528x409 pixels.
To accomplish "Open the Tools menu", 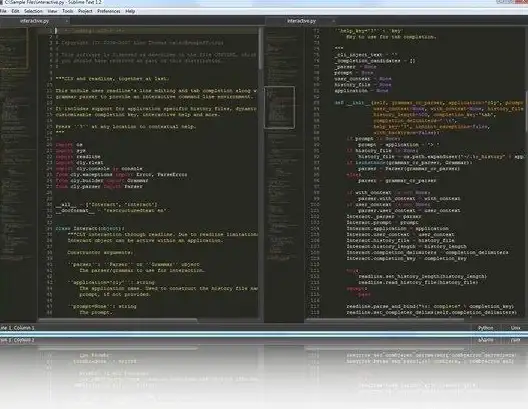I will (x=68, y=11).
